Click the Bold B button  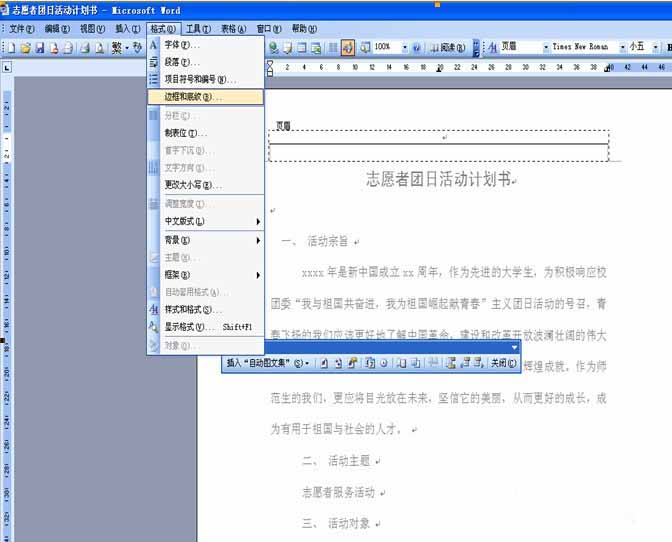[669, 48]
